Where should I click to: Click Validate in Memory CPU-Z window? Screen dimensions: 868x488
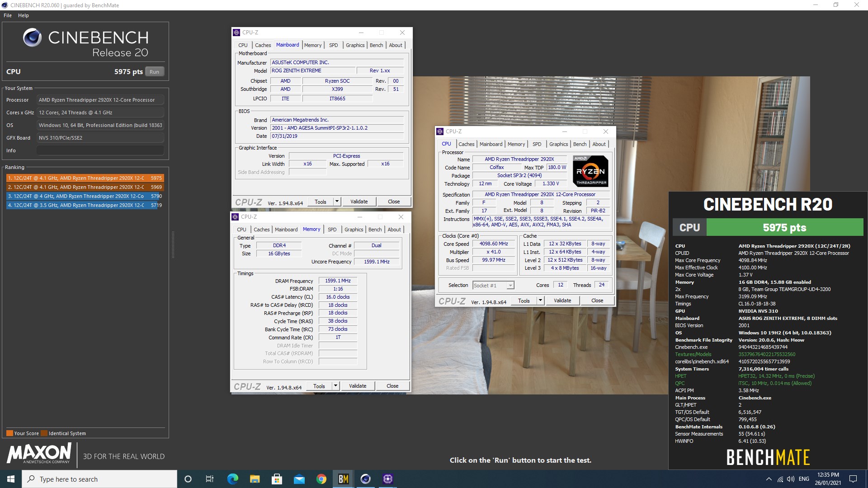point(358,386)
